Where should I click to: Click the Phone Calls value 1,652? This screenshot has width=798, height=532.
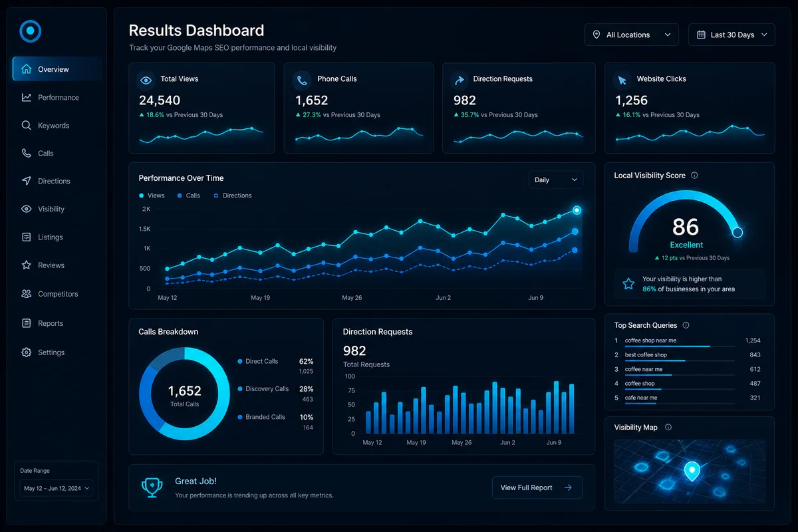coord(312,100)
